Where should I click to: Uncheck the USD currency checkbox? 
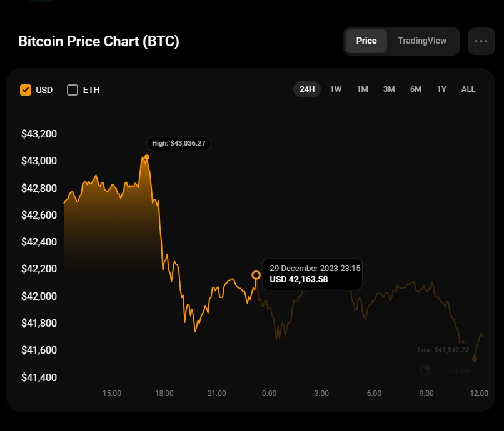pyautogui.click(x=26, y=90)
